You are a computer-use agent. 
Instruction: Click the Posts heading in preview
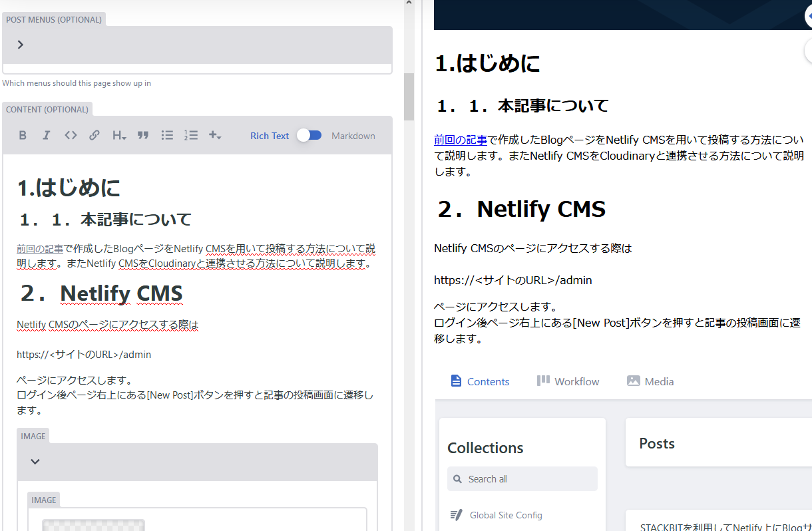coord(657,443)
